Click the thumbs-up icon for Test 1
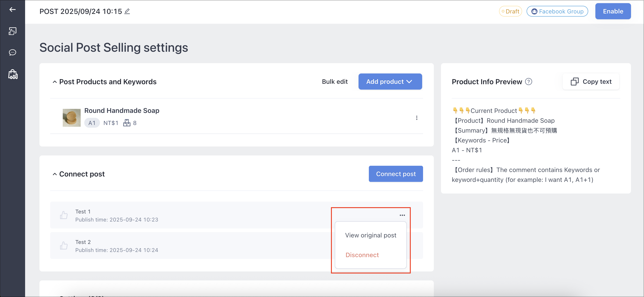Image resolution: width=644 pixels, height=297 pixels. (64, 215)
